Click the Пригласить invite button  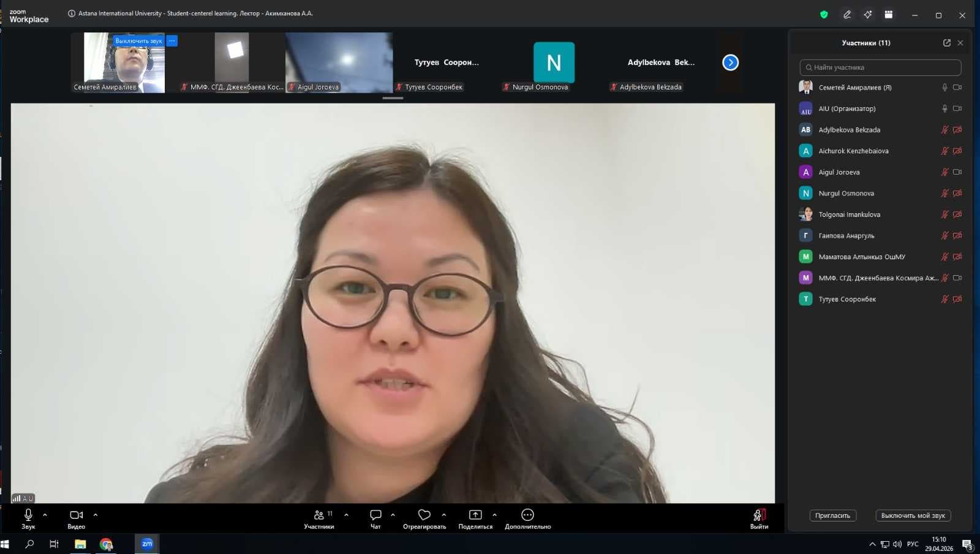[832, 515]
